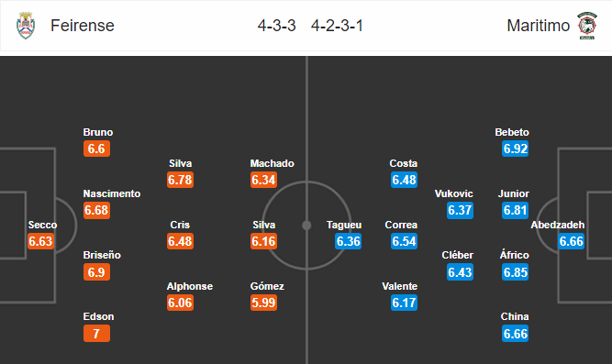Click the Feirense club crest icon
The image size is (612, 364).
click(x=26, y=26)
